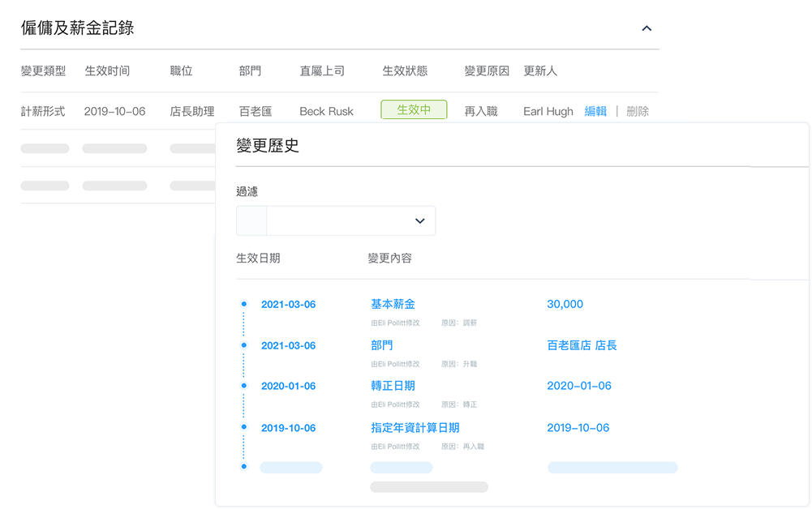Viewport: 812px width, 509px height.
Task: Click the 再入職 reason cell
Action: (480, 111)
